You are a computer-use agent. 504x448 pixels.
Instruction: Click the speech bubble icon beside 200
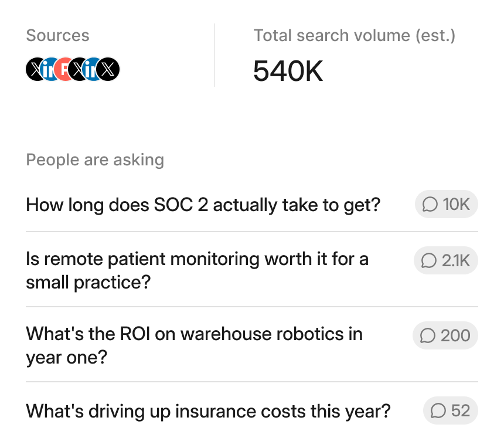click(x=427, y=335)
